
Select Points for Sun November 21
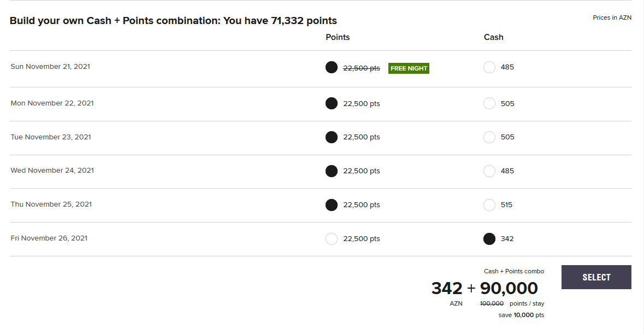(332, 67)
